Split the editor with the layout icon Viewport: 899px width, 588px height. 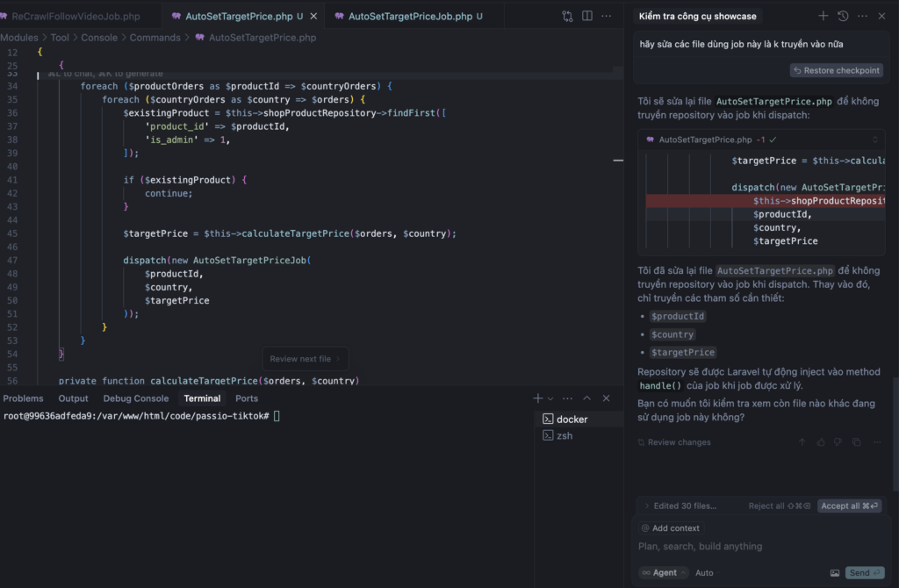587,16
